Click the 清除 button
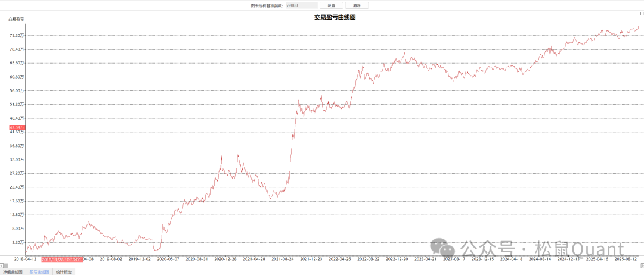Image resolution: width=644 pixels, height=275 pixels. point(357,5)
